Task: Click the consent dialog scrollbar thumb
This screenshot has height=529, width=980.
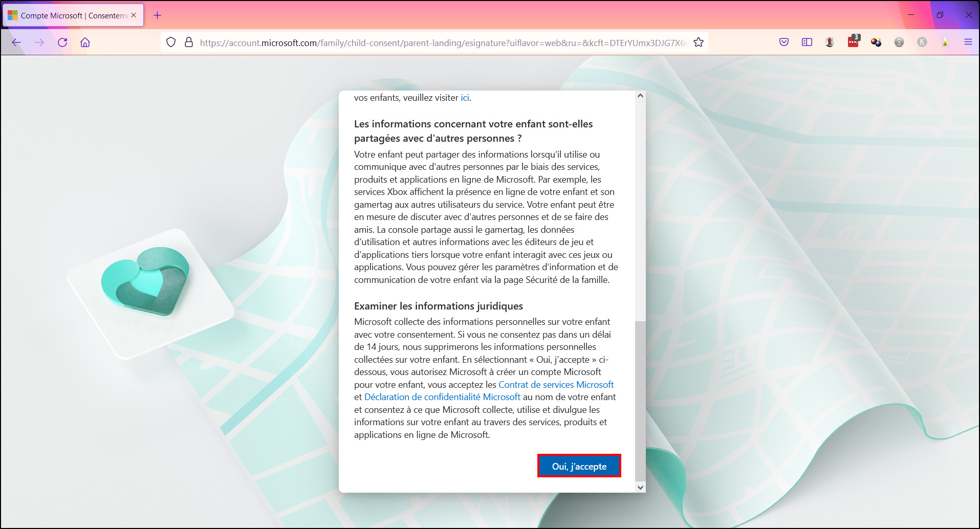Action: 640,402
